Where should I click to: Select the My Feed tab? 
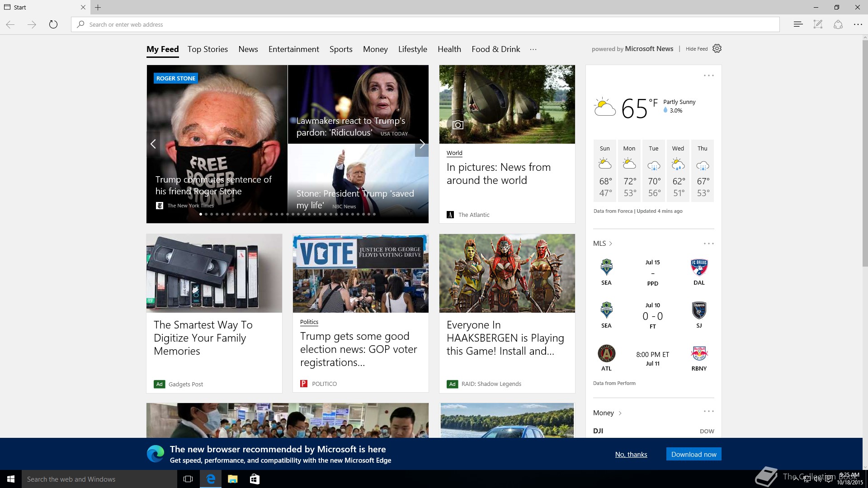162,49
